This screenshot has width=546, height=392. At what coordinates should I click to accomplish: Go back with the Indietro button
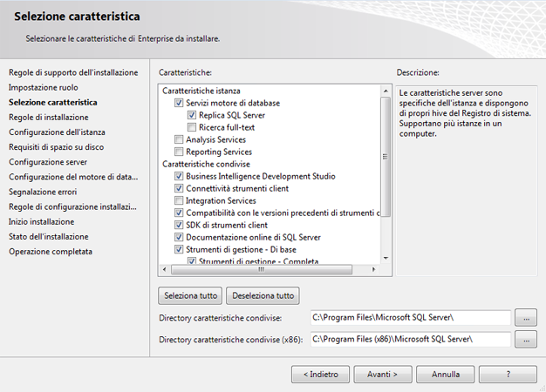pyautogui.click(x=320, y=375)
